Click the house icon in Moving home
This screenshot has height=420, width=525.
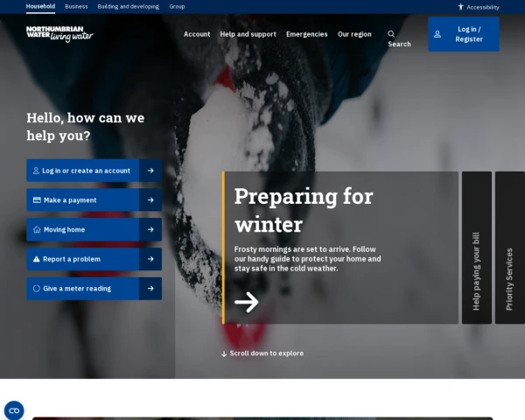pyautogui.click(x=37, y=229)
